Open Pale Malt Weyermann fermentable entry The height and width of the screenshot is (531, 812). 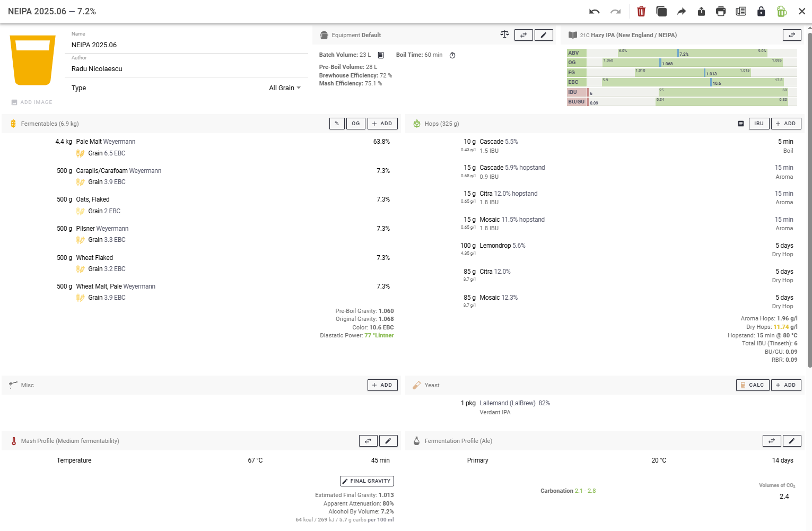(x=106, y=142)
